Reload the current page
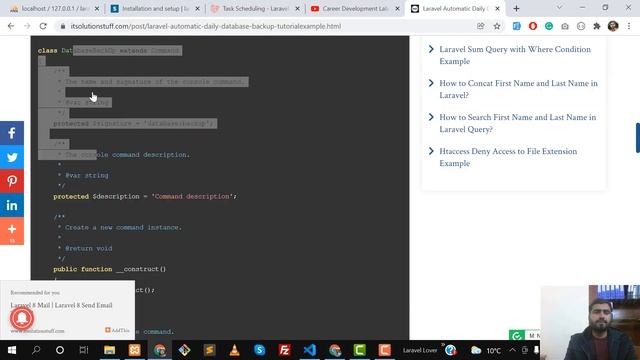The image size is (640, 360). pyautogui.click(x=43, y=26)
